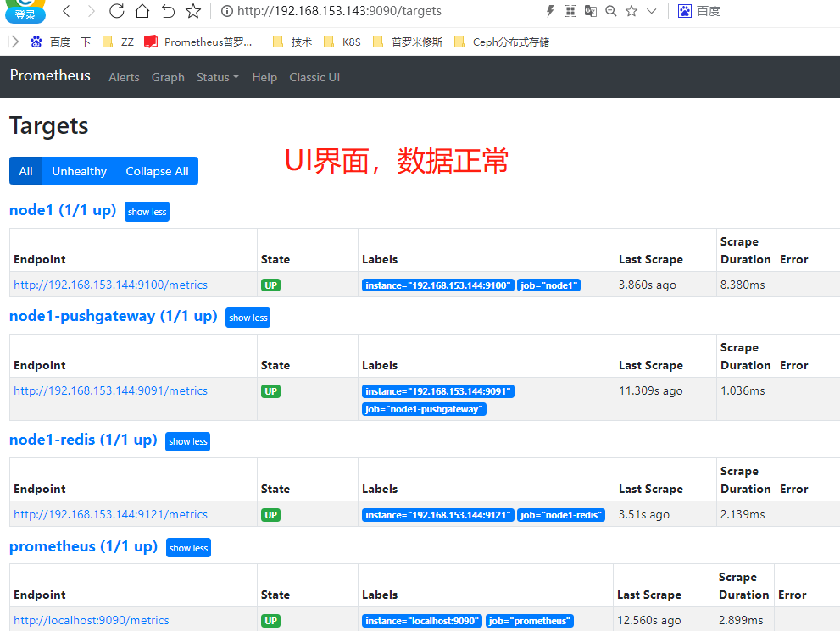Click the node1-redis (1/1 up) heading
The width and height of the screenshot is (840, 631).
tap(83, 440)
